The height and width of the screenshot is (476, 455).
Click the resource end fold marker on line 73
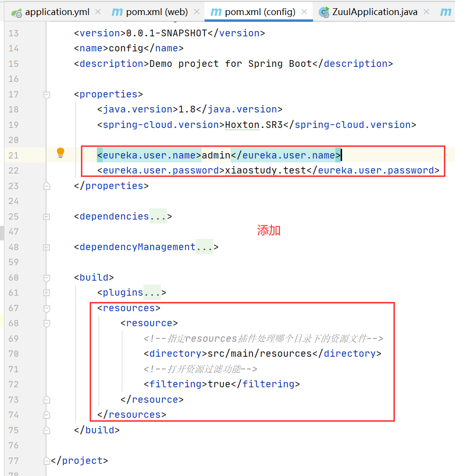(x=47, y=400)
